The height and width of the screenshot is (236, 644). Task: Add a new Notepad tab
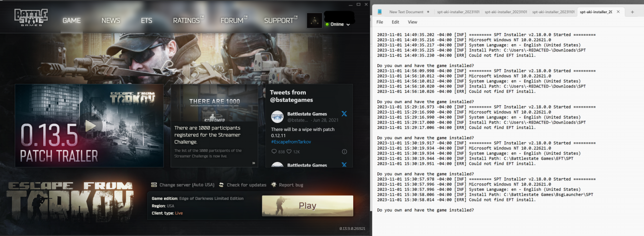632,12
